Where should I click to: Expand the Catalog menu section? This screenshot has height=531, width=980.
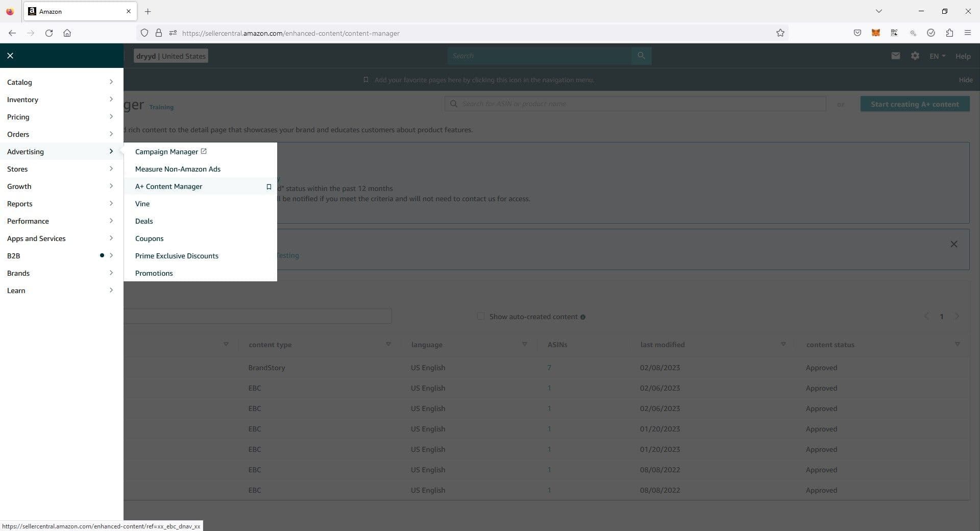[x=61, y=82]
